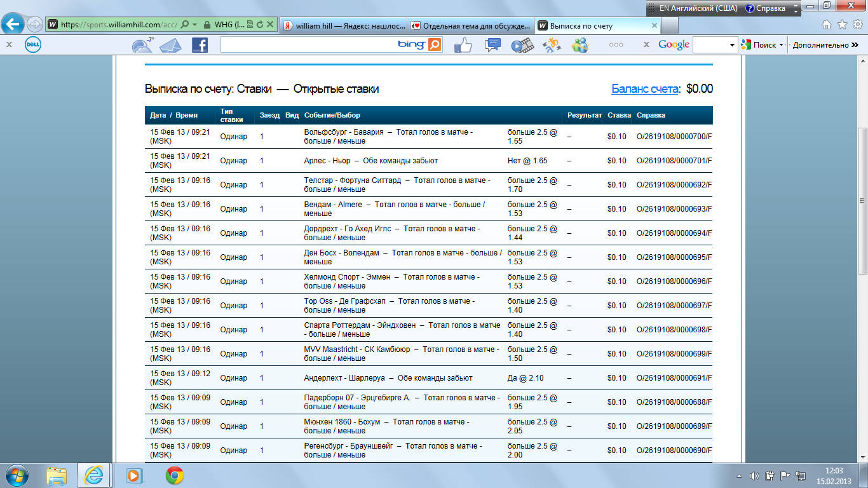Expand the Поиск dropdown arrow

[781, 45]
